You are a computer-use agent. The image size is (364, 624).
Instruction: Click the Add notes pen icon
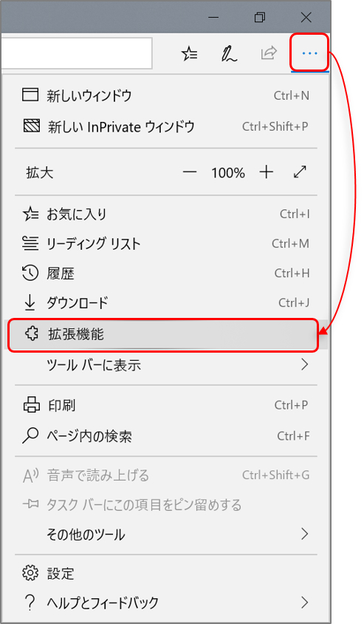[229, 53]
